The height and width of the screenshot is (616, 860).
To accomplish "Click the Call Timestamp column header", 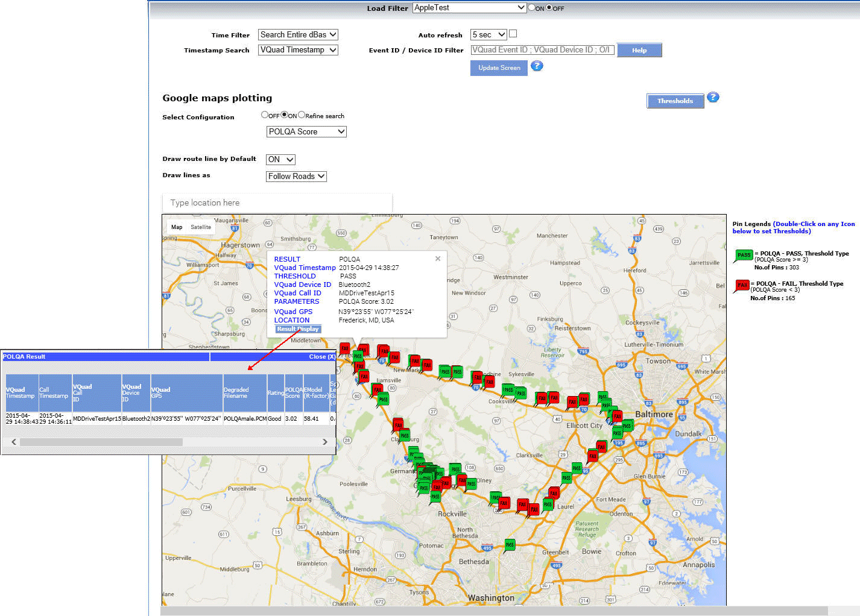I will coord(55,393).
